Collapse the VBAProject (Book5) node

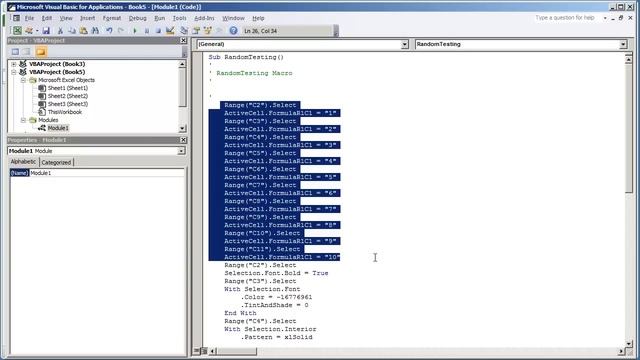point(14,72)
